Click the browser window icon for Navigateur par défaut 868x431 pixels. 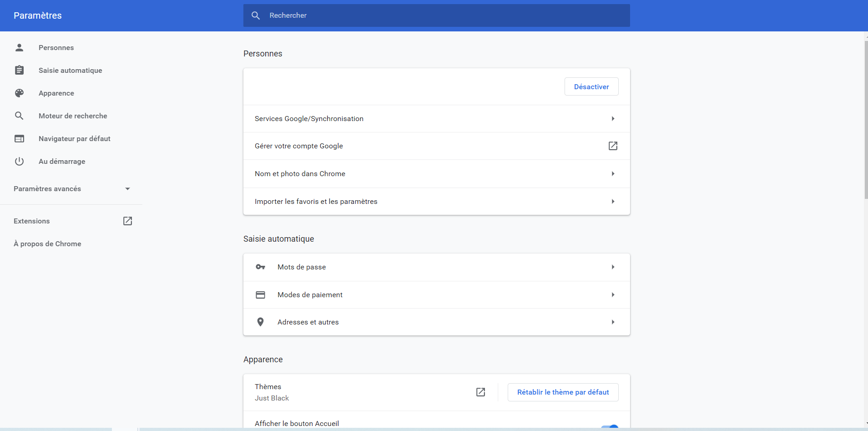click(x=19, y=138)
